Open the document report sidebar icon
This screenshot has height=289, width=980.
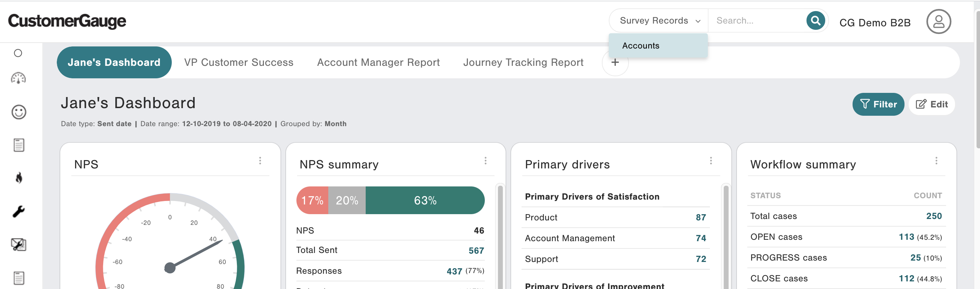[x=19, y=145]
